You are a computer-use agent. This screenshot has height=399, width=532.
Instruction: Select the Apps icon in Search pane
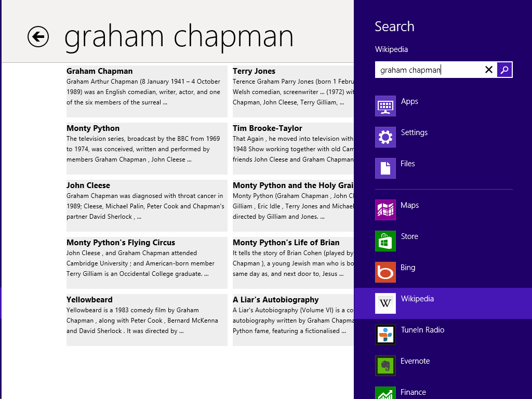tap(385, 106)
